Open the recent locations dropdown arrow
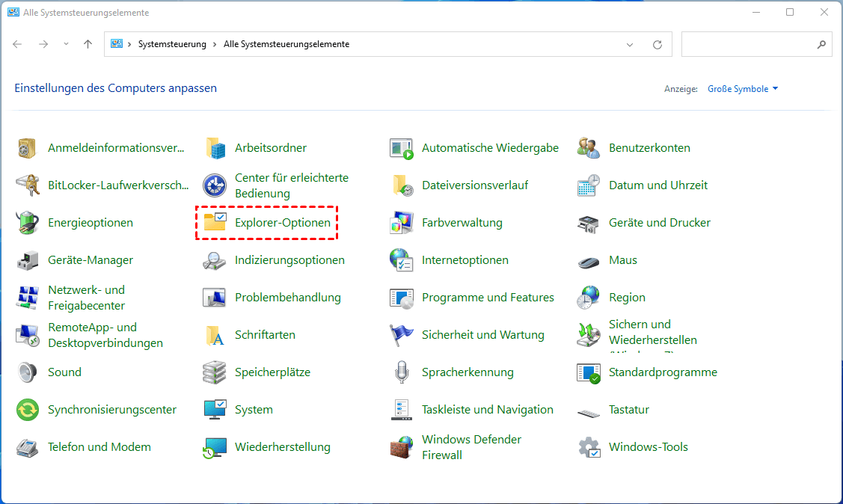 66,44
